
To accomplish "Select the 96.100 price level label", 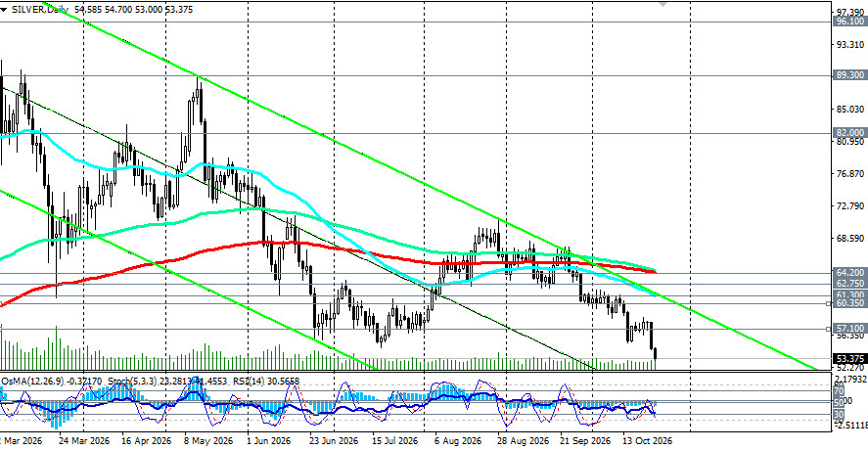I will click(x=849, y=22).
